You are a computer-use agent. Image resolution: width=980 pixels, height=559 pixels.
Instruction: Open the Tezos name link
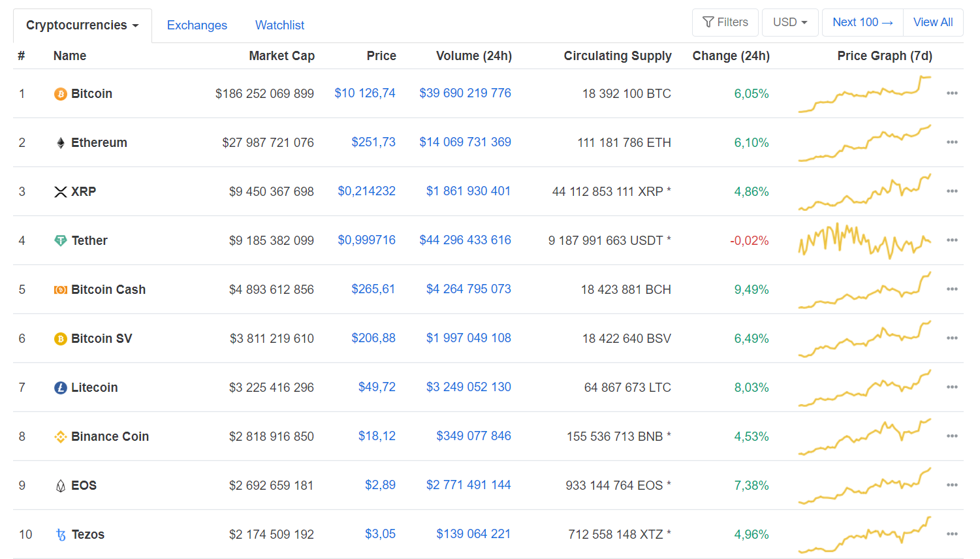88,535
